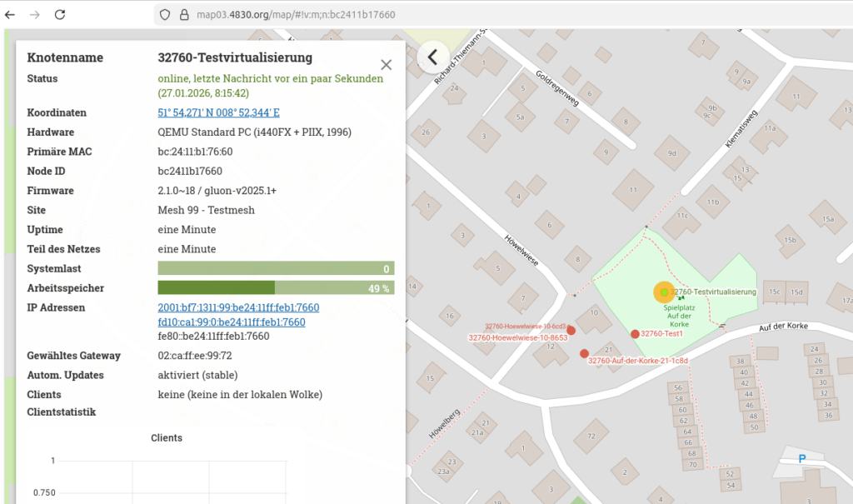The image size is (853, 504).
Task: Select the orange 32760-Testvirtualisierung node marker
Action: (664, 292)
